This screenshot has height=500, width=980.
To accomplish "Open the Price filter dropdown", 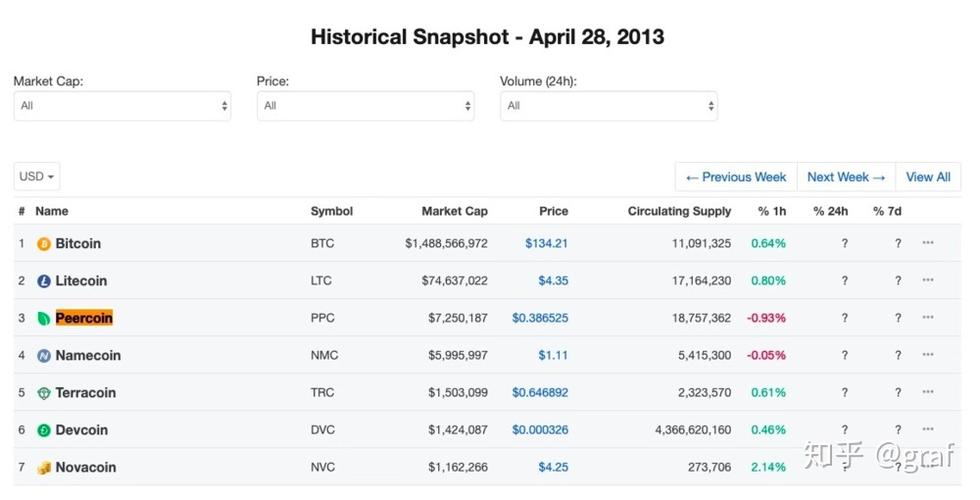I will 366,106.
